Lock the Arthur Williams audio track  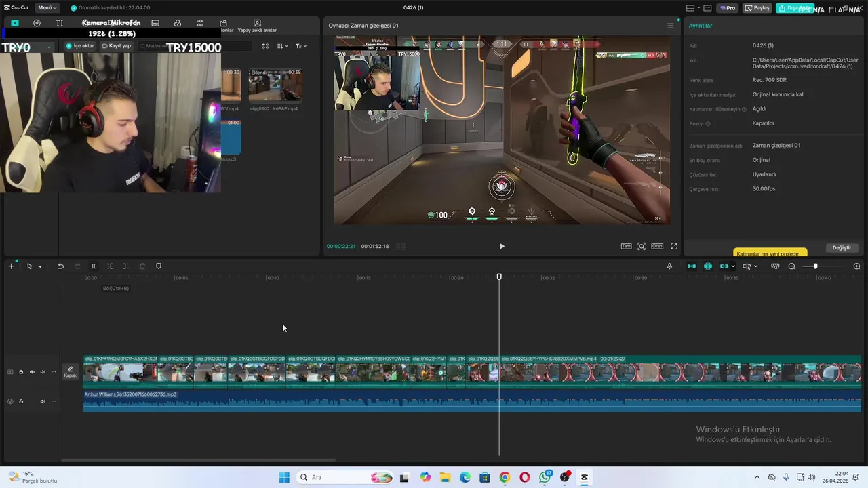coord(21,401)
